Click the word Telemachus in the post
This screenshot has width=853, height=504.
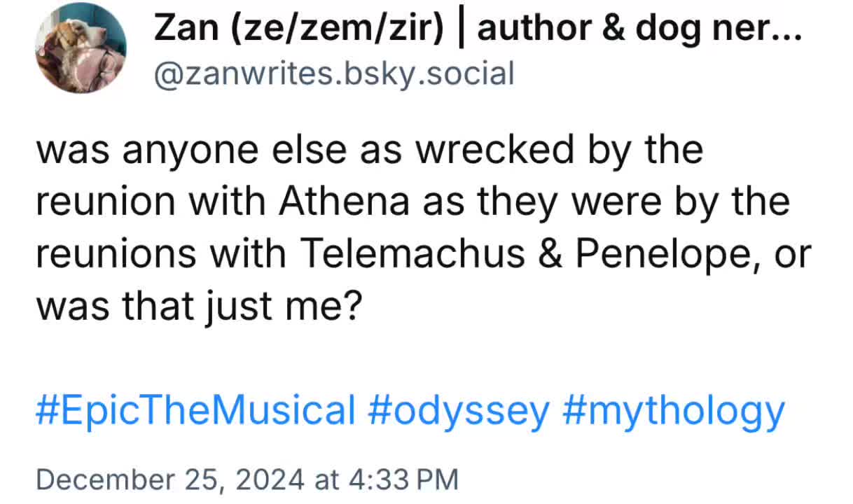click(413, 254)
